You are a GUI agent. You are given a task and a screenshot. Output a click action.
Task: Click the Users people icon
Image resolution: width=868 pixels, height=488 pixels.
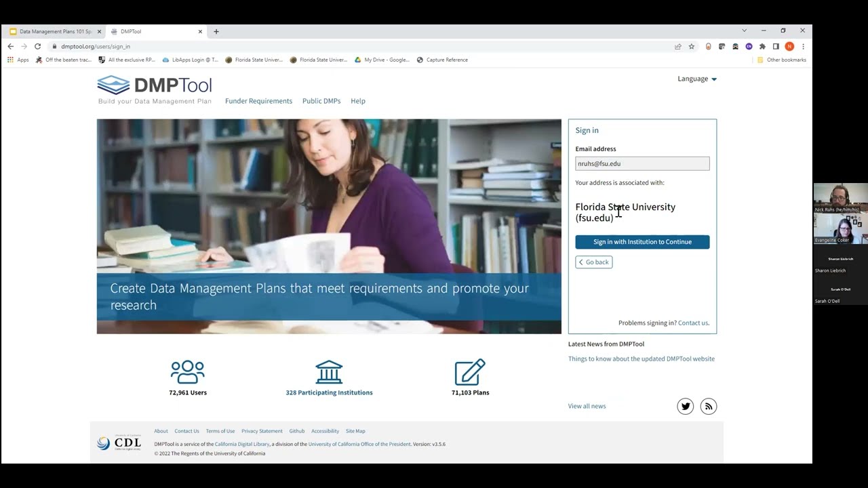pyautogui.click(x=188, y=372)
